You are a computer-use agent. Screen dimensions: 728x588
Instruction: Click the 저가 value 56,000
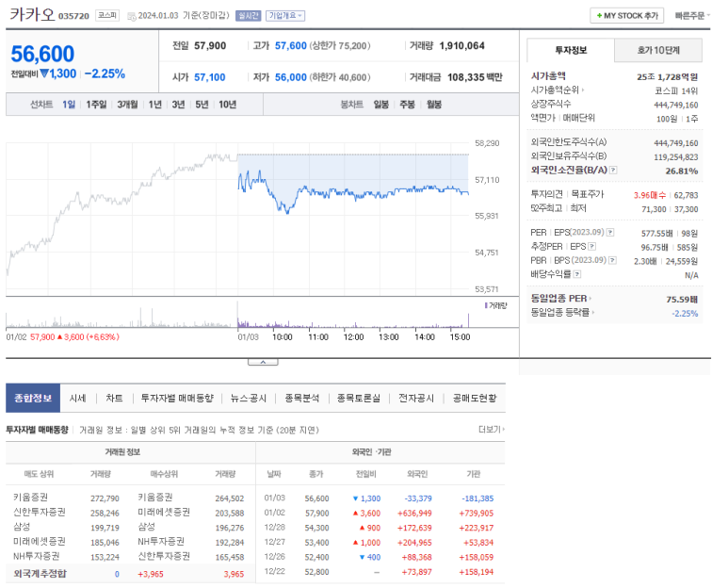(x=291, y=77)
